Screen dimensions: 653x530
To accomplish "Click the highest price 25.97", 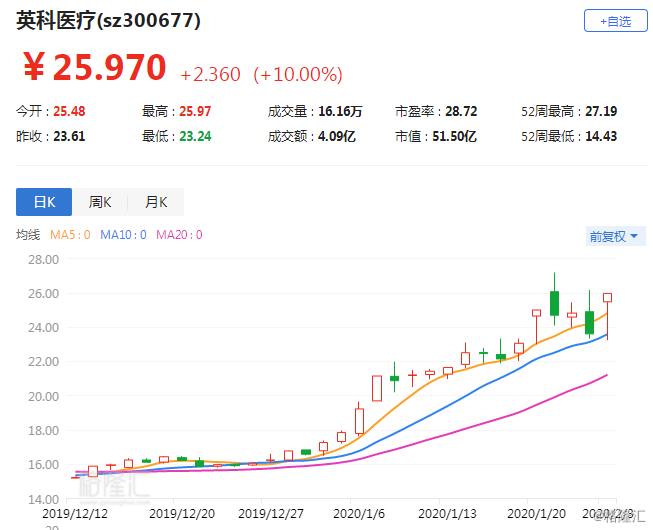I will point(195,111).
